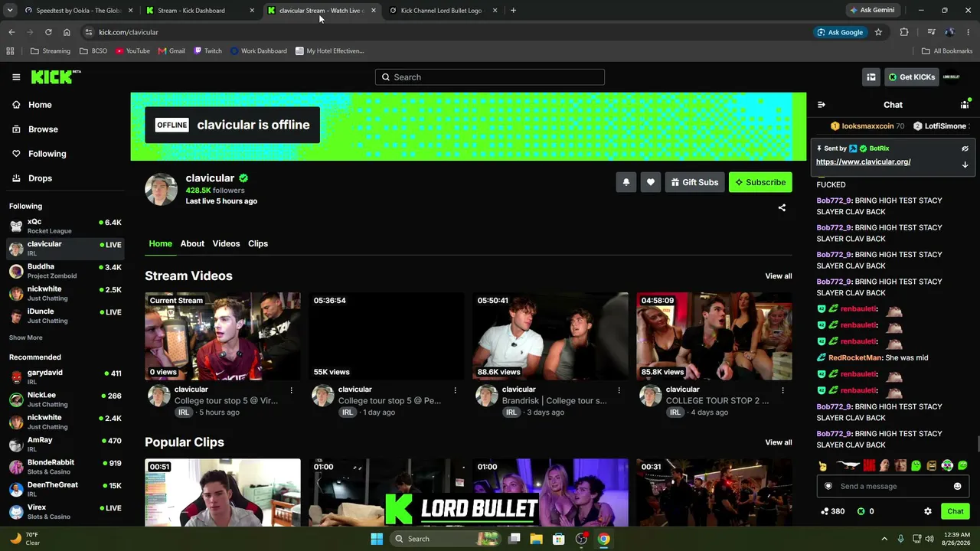Switch to the About tab
The height and width of the screenshot is (551, 980).
[192, 243]
